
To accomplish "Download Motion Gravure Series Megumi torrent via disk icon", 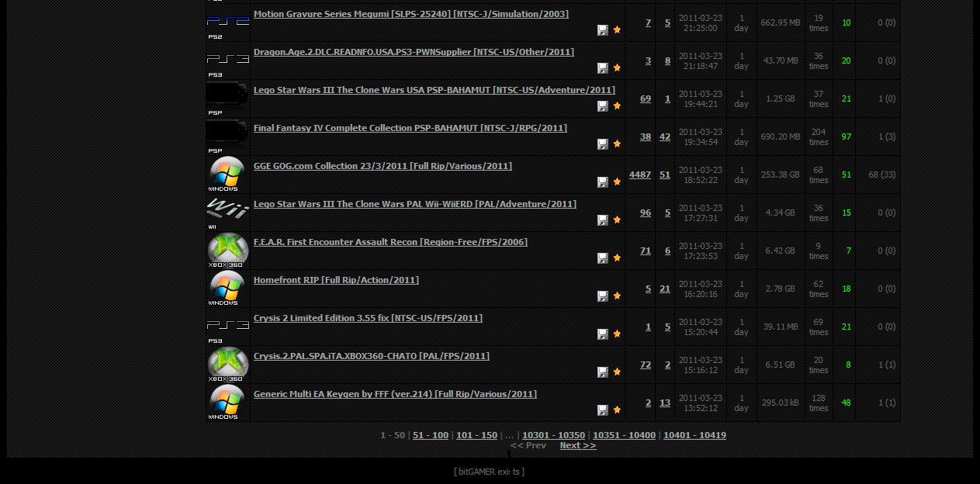I will [603, 29].
